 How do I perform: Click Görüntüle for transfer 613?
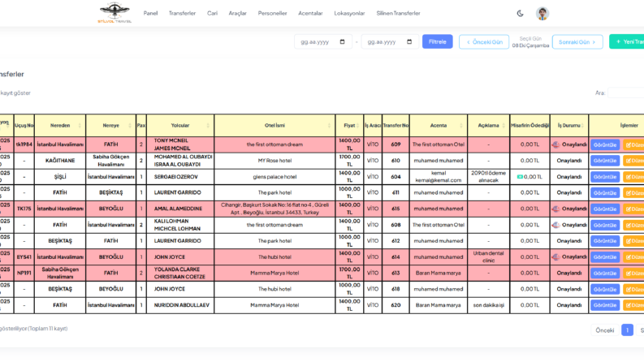coord(605,273)
